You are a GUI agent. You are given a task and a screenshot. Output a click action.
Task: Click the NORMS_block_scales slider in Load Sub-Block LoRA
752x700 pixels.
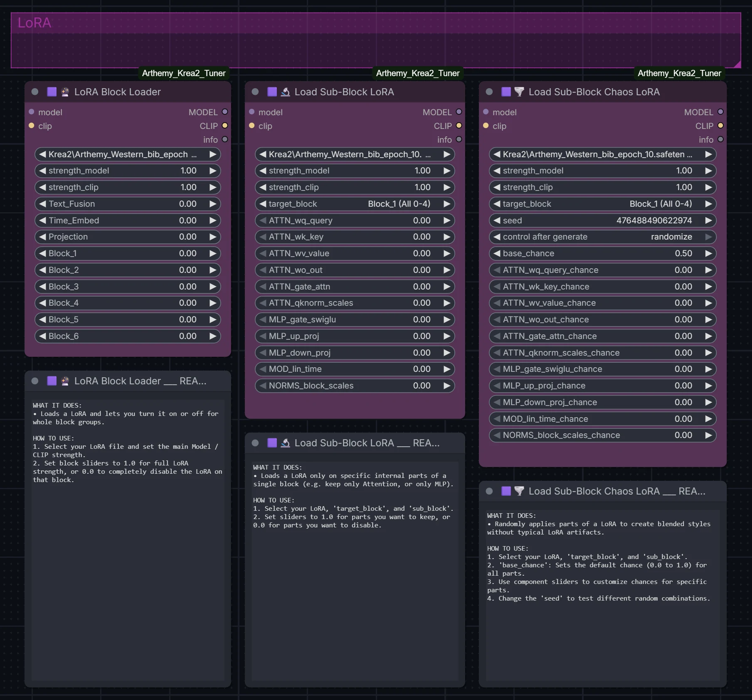tap(355, 386)
